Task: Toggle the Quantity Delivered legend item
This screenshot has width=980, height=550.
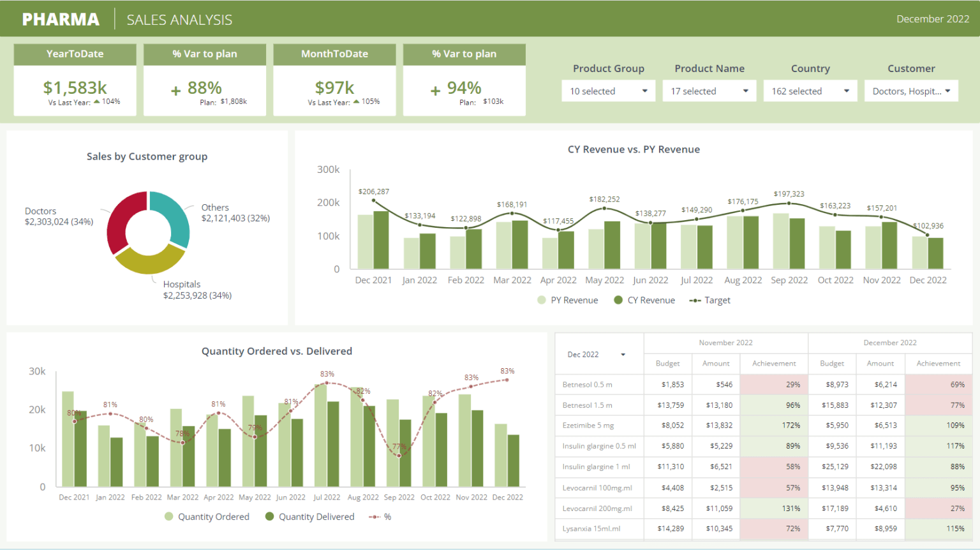Action: pyautogui.click(x=309, y=516)
